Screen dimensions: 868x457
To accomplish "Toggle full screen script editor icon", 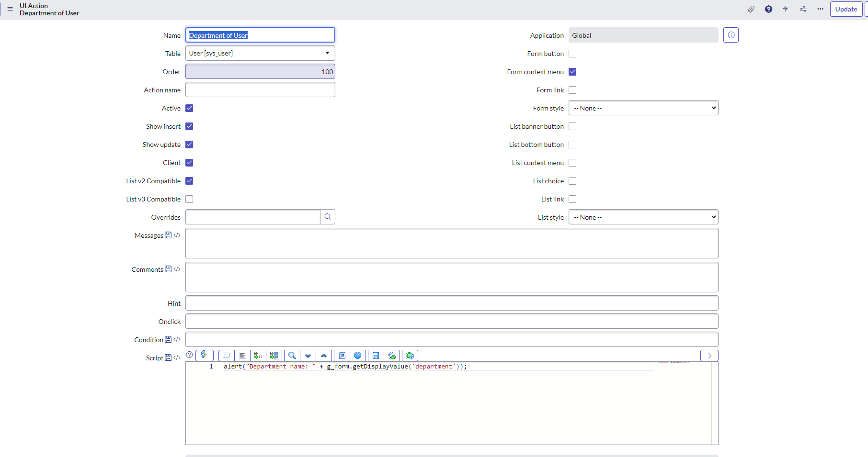I will (342, 356).
